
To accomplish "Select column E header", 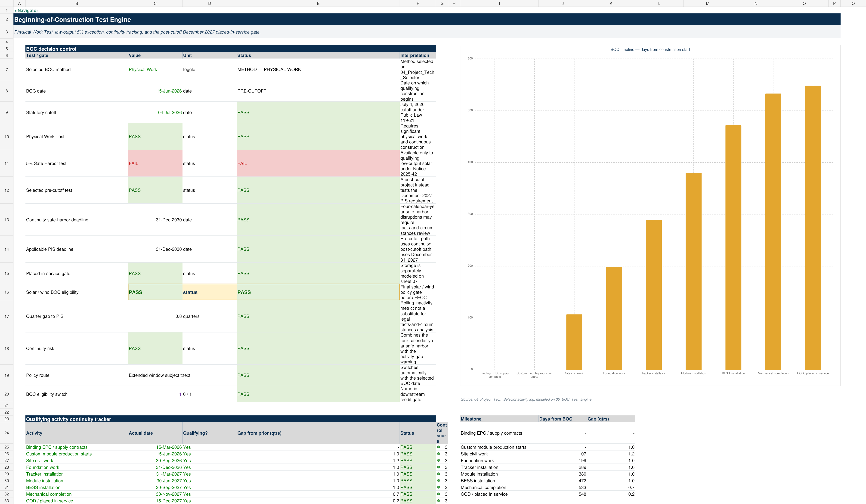I will [318, 3].
